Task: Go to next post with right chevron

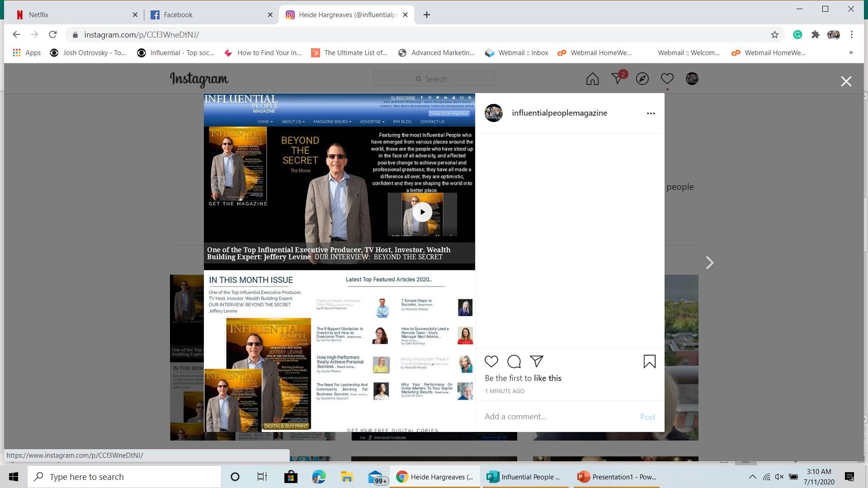Action: click(710, 263)
